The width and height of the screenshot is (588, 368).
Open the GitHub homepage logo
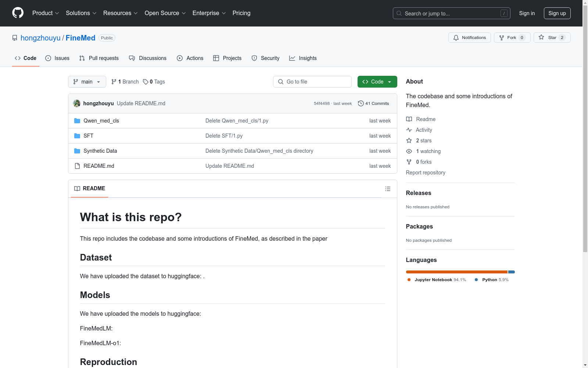pyautogui.click(x=18, y=13)
